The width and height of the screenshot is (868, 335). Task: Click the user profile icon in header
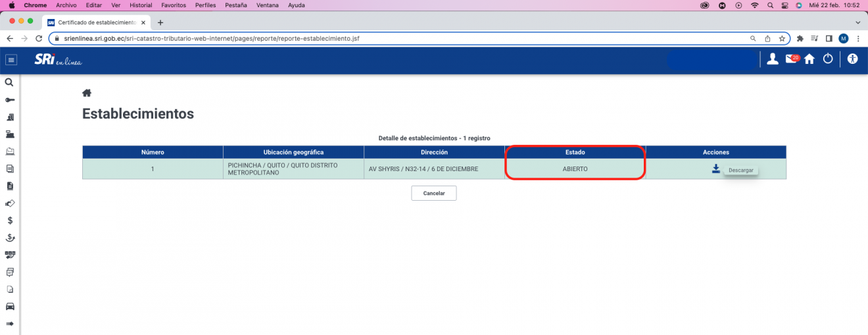tap(773, 59)
